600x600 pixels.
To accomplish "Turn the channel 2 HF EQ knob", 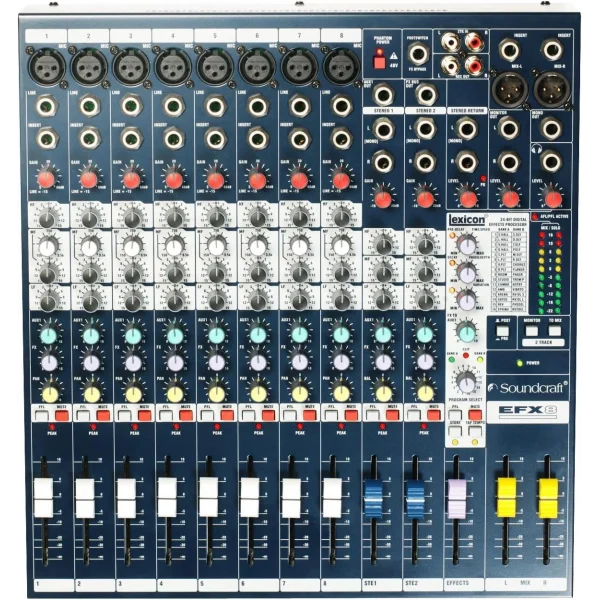I will pyautogui.click(x=90, y=218).
